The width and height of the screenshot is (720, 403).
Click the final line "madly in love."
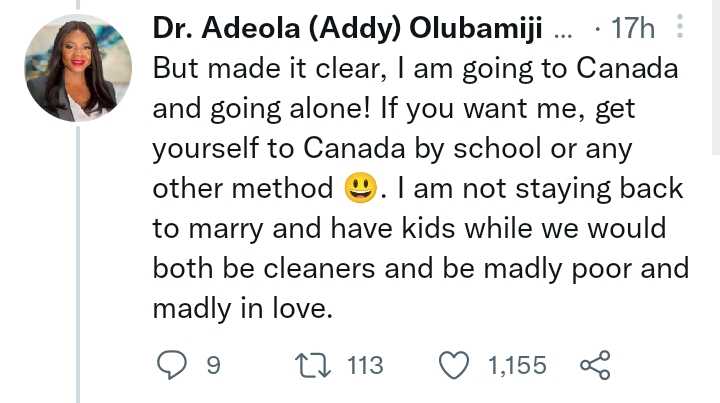(x=241, y=308)
